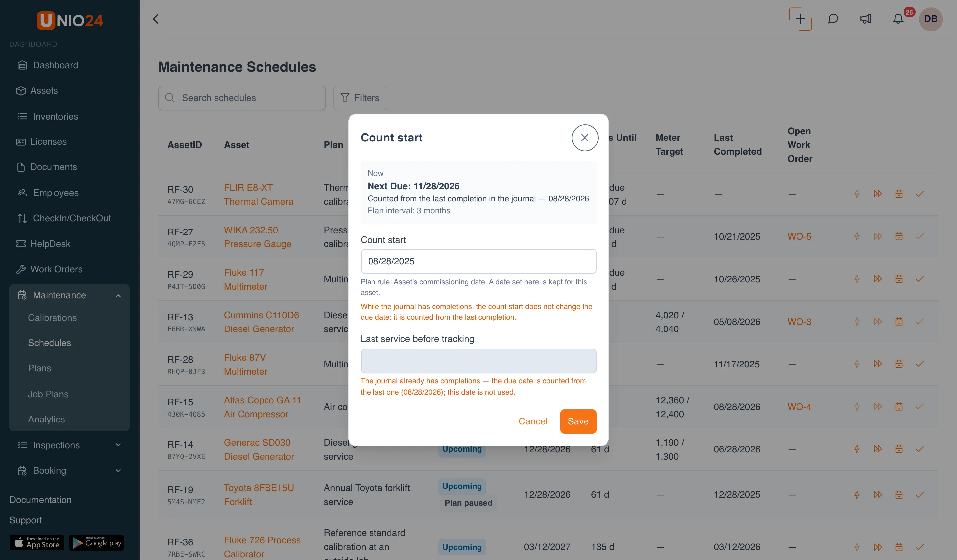Click the checkmark icon in the RF-36 row
Screen dimensions: 957x560
coord(919,547)
